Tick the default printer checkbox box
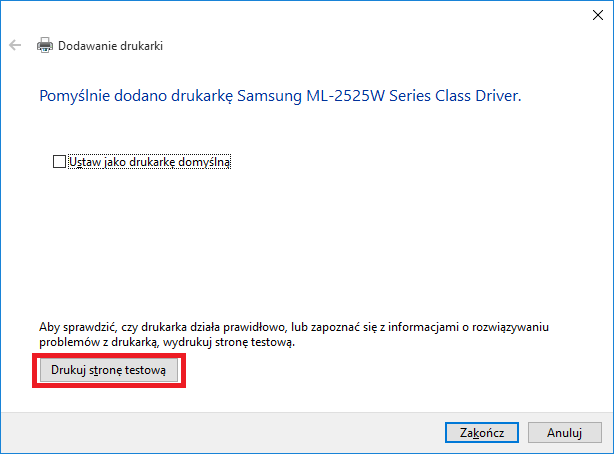 tap(59, 161)
